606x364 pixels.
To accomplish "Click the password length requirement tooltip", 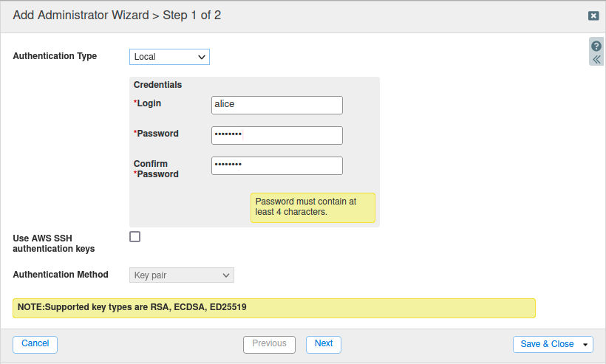I will (313, 207).
